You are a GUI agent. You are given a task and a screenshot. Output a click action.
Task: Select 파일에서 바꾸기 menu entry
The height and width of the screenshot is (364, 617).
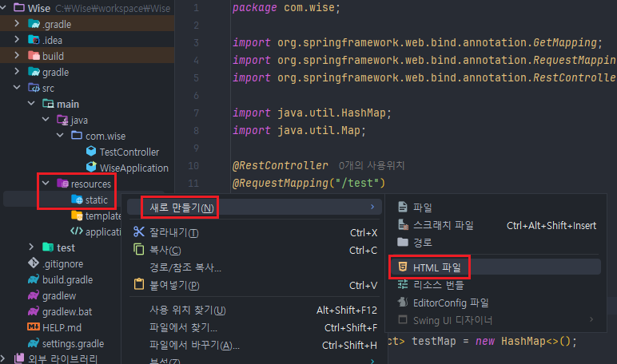[x=254, y=345]
